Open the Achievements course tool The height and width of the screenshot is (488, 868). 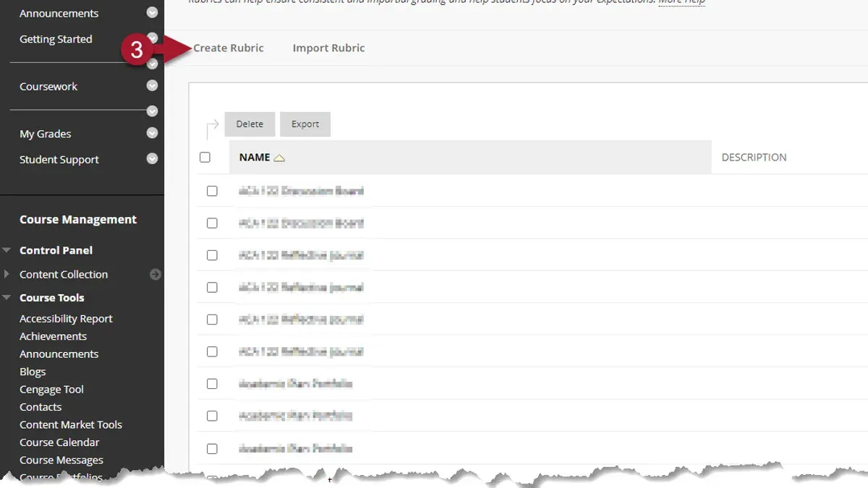click(53, 336)
